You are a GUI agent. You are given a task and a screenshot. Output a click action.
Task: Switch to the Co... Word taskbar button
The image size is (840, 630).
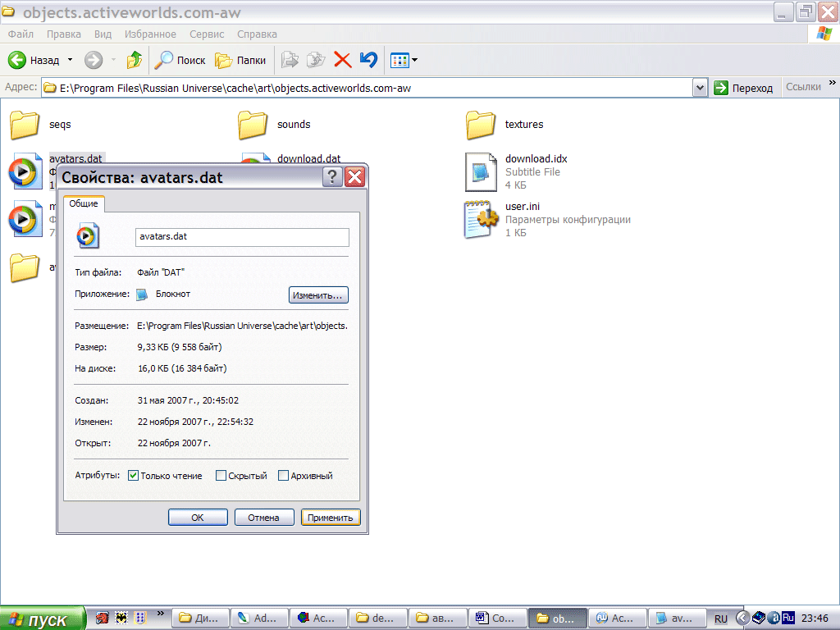point(497,619)
